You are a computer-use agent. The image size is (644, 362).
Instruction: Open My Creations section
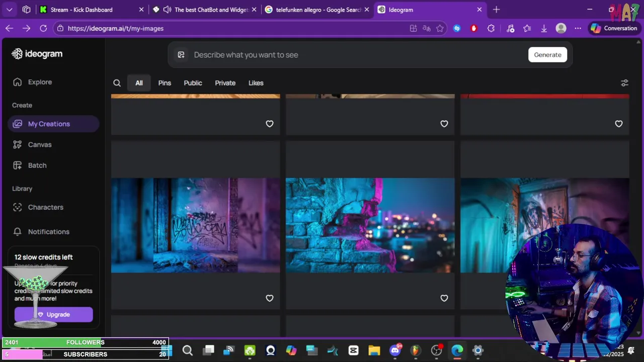click(x=53, y=124)
